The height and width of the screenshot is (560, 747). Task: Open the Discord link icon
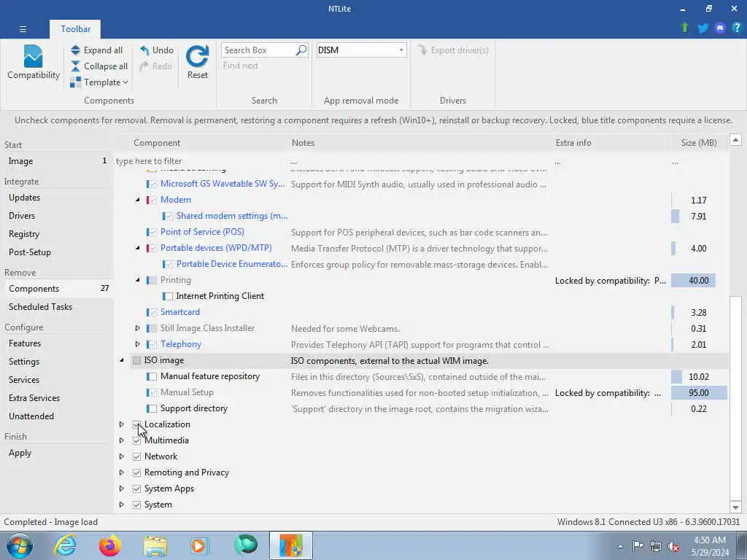[x=720, y=28]
